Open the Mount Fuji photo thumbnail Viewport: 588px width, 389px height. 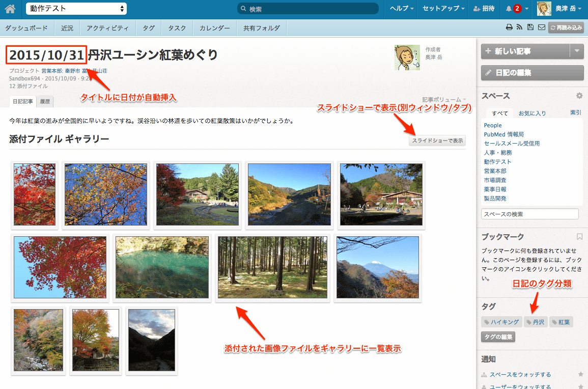click(378, 267)
